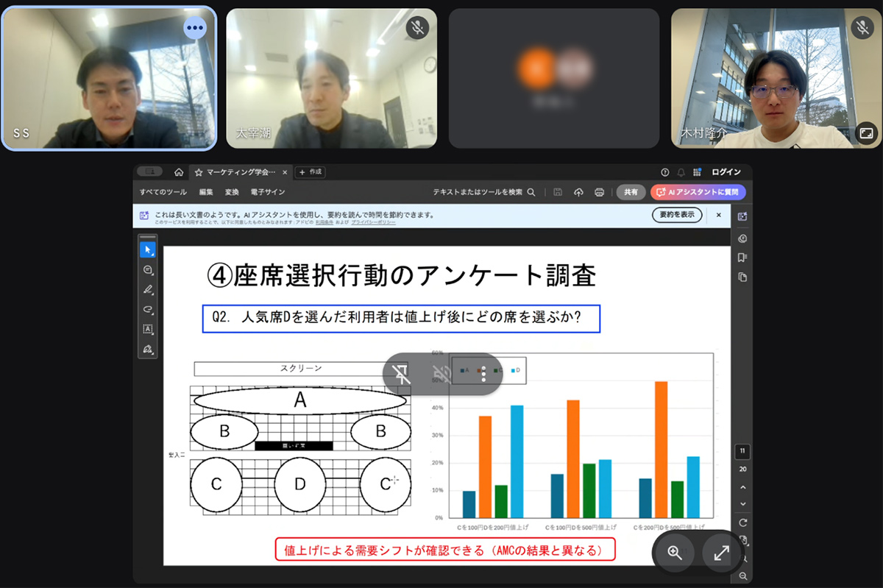Click the 要約を表示 button
This screenshot has width=883, height=588.
tap(677, 215)
